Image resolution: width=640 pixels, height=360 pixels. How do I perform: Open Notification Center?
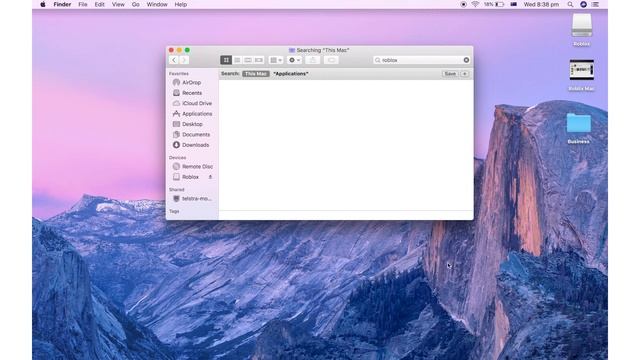[x=596, y=4]
